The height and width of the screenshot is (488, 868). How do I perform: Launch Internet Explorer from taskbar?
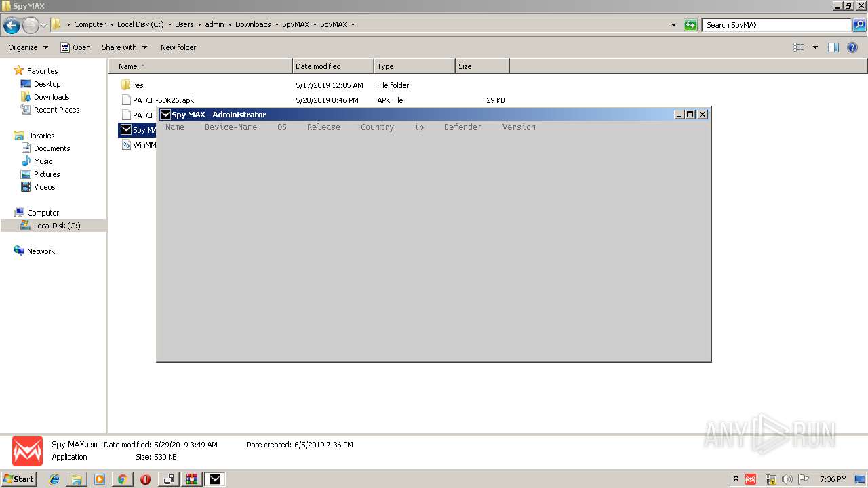coord(54,479)
